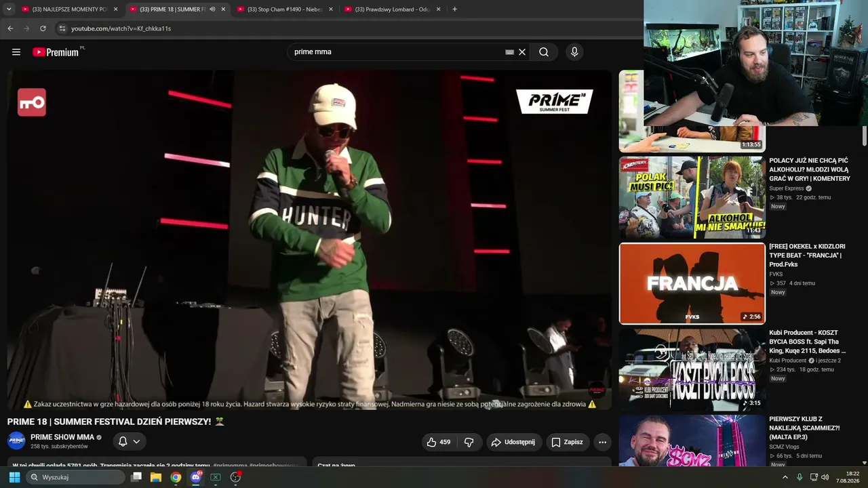Open a new browser tab

(454, 9)
